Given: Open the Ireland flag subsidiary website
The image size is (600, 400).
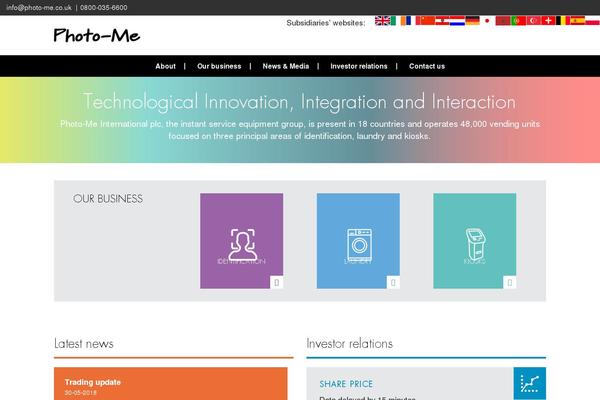Looking at the screenshot, I should click(x=398, y=20).
